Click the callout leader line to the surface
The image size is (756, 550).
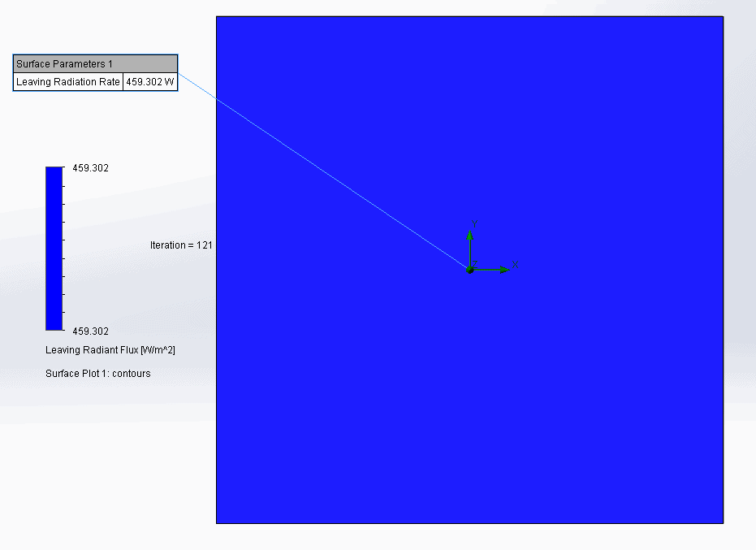pos(323,171)
